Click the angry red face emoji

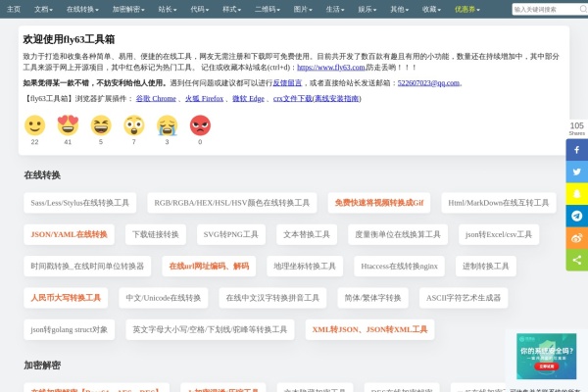pyautogui.click(x=200, y=125)
